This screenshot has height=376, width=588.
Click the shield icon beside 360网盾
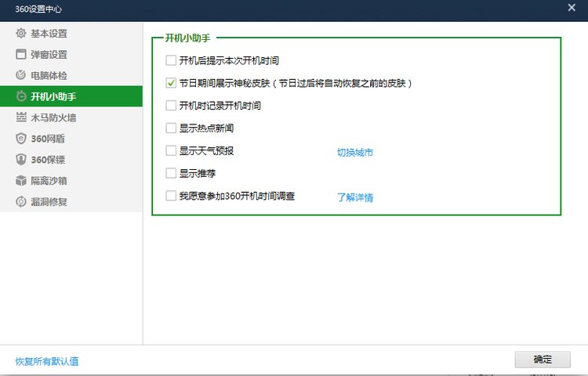pyautogui.click(x=21, y=139)
